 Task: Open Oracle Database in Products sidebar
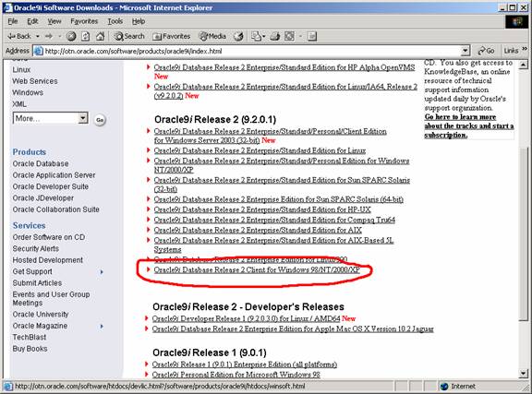click(41, 163)
